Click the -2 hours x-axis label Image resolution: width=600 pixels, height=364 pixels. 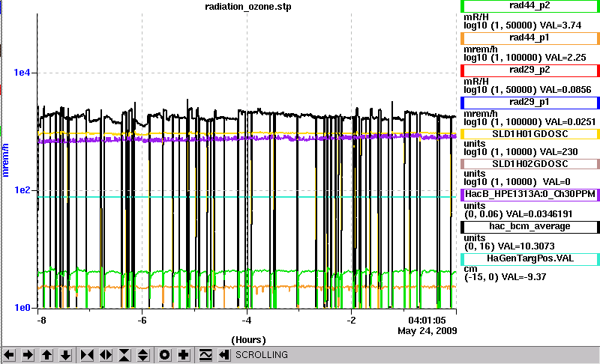click(x=351, y=320)
